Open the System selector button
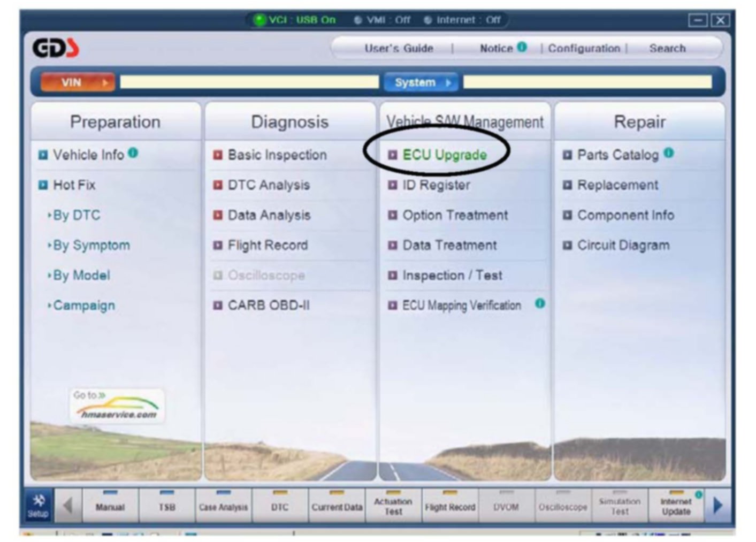The height and width of the screenshot is (542, 756). (x=421, y=82)
